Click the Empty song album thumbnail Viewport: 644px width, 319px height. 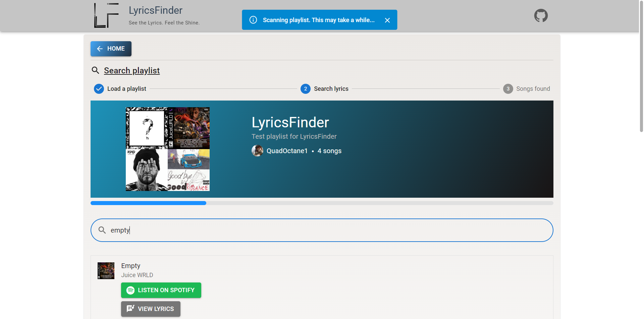[106, 271]
